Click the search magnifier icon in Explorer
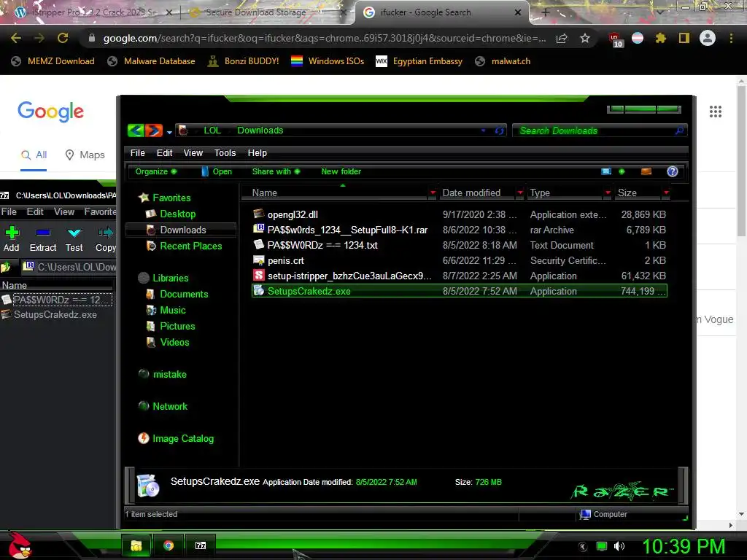This screenshot has width=747, height=560. coord(679,131)
